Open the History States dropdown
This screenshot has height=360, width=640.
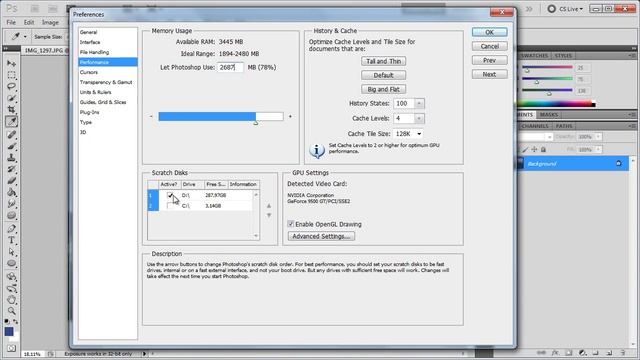coord(419,104)
